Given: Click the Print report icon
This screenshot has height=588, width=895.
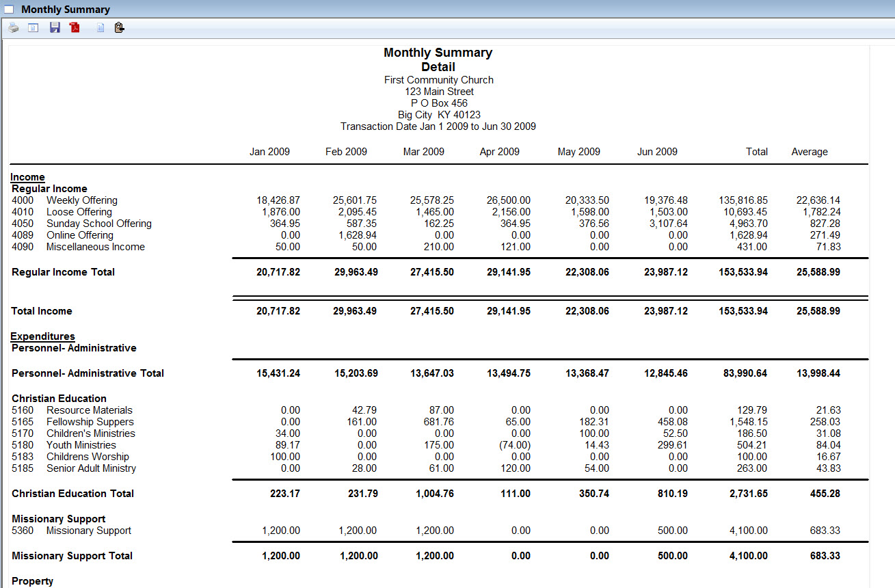Looking at the screenshot, I should [14, 28].
